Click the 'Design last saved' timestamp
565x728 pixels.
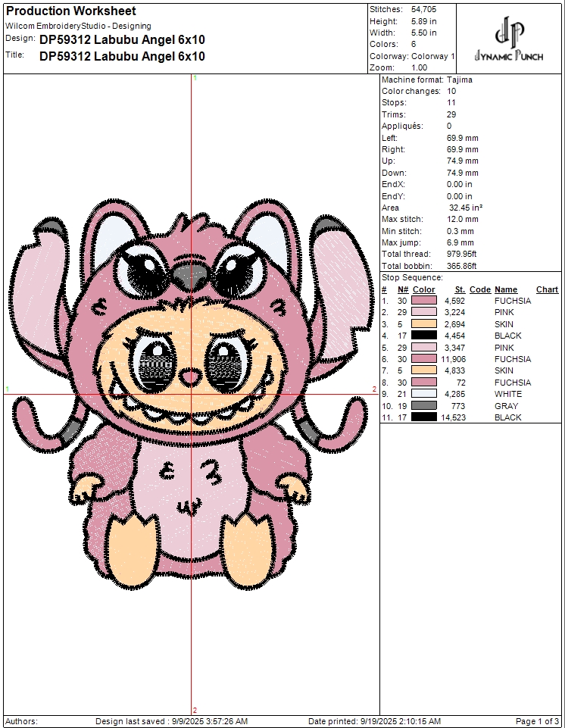(x=171, y=721)
